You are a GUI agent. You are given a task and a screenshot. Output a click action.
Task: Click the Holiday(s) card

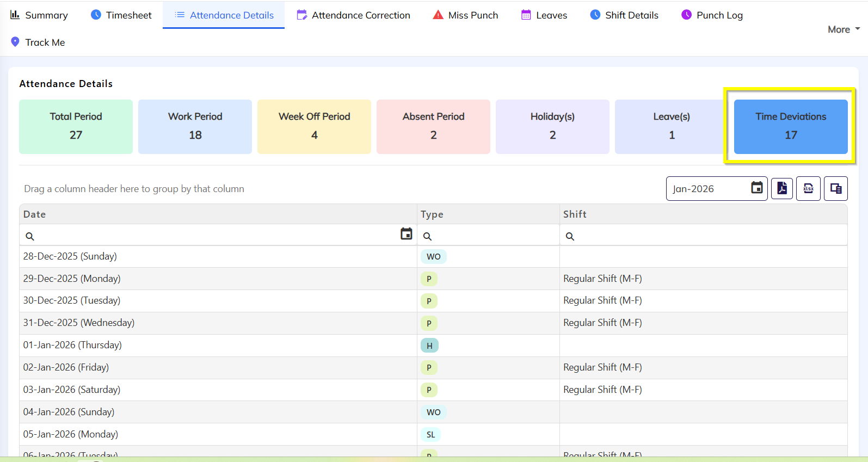552,126
